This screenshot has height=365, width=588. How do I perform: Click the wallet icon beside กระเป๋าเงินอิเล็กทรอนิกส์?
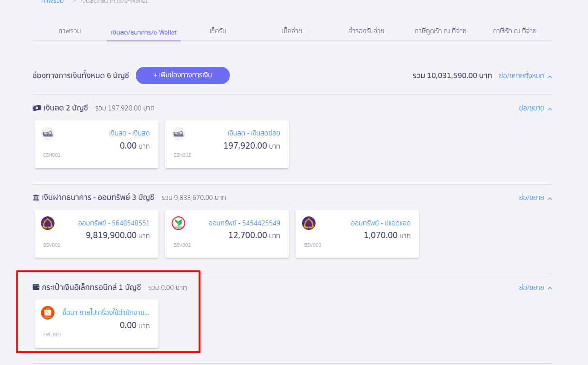[x=36, y=287]
